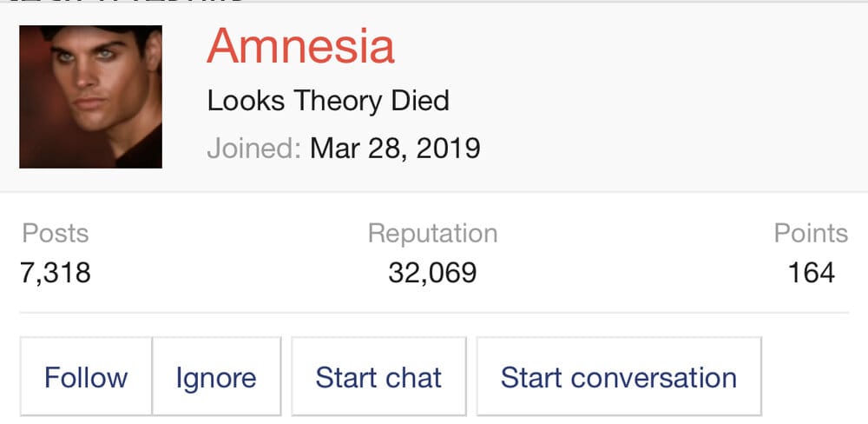Click the Points label

pyautogui.click(x=811, y=233)
